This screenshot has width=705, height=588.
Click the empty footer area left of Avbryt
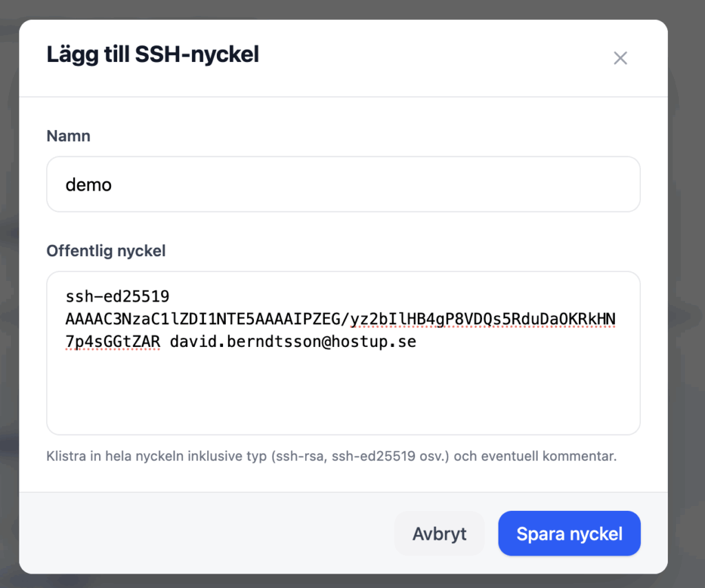coord(207,534)
